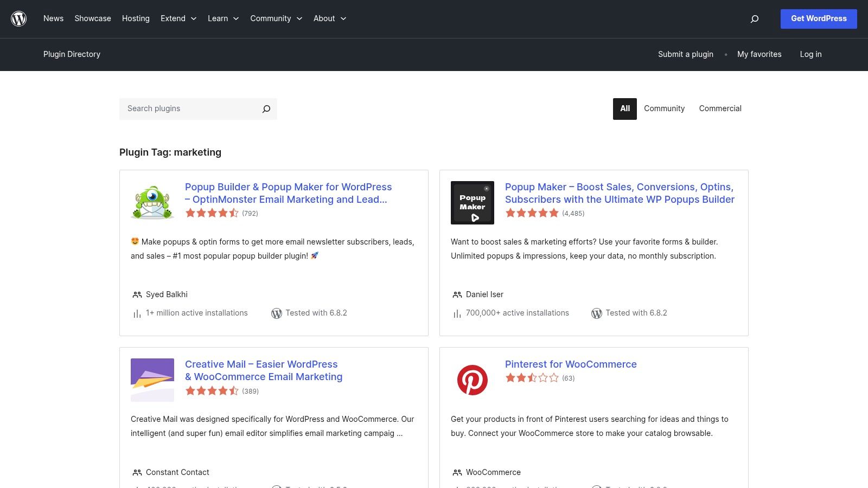Expand the Extend menu
Image resolution: width=868 pixels, height=488 pixels.
point(178,18)
